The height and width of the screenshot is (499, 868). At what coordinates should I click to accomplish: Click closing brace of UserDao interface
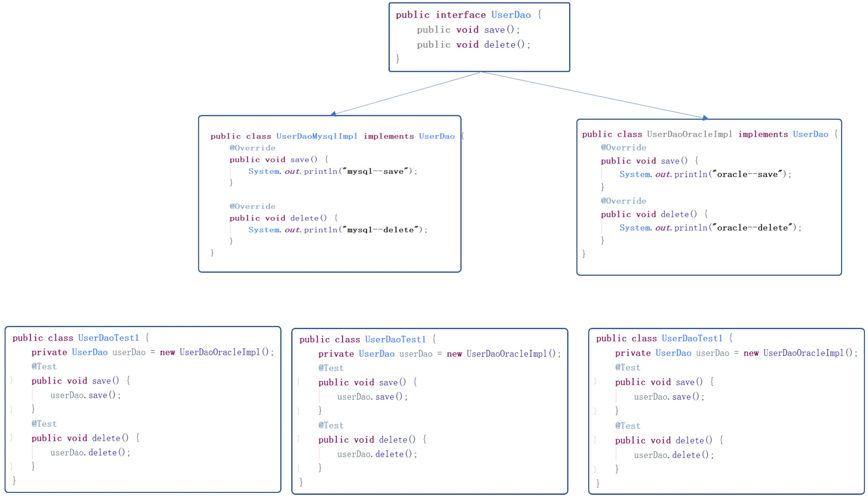point(398,58)
